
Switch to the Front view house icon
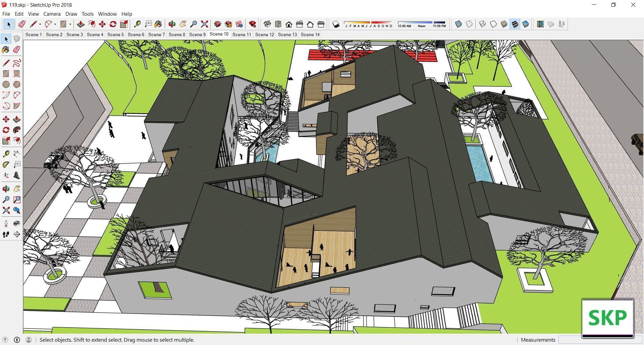coord(289,24)
